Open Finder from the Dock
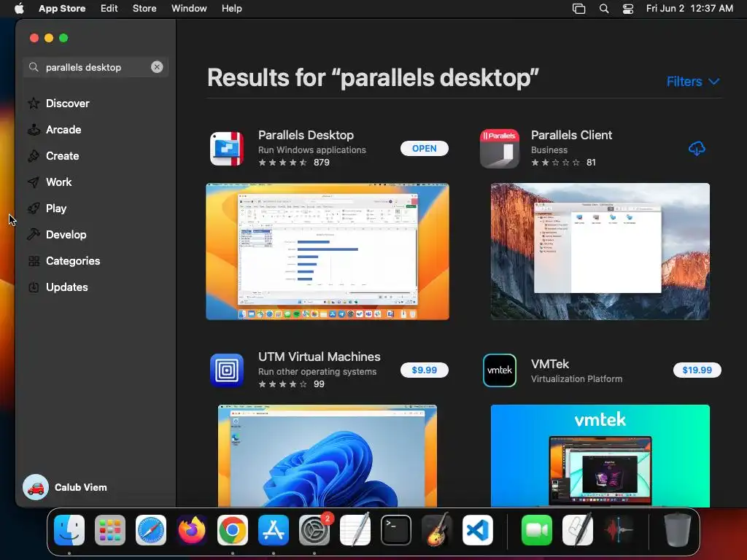Viewport: 747px width, 560px height. pyautogui.click(x=69, y=530)
